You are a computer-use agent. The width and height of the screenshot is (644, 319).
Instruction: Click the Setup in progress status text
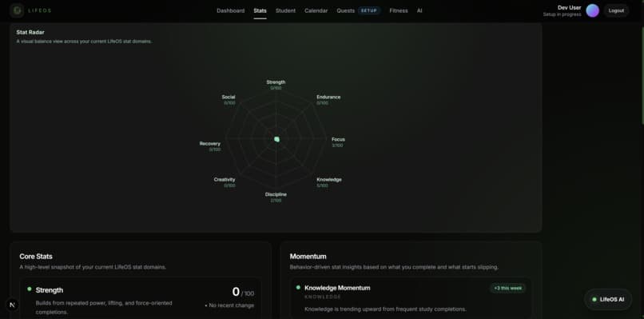[x=562, y=14]
